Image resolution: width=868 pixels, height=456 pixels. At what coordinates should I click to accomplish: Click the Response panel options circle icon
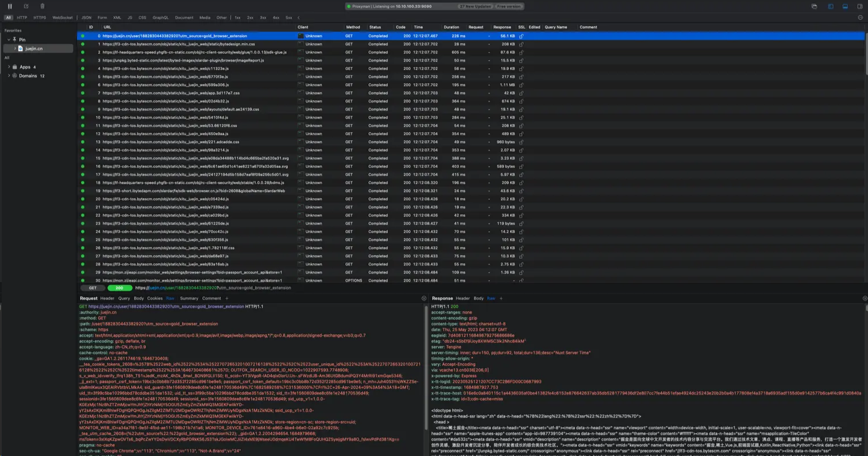pyautogui.click(x=865, y=299)
